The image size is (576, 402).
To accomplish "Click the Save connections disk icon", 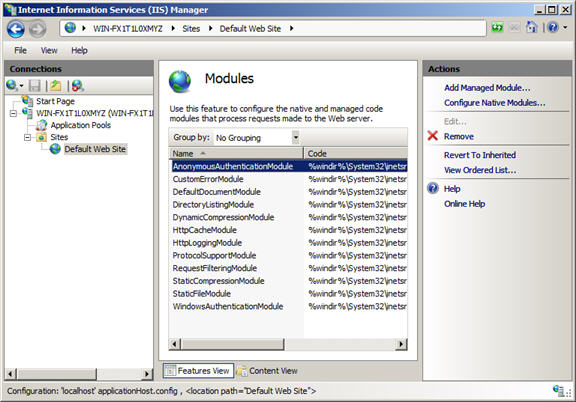I will 35,86.
